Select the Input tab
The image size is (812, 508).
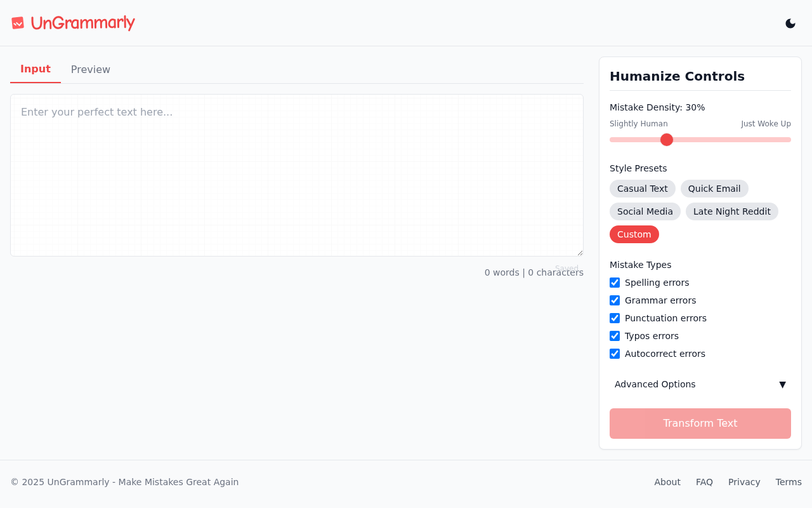pos(35,69)
